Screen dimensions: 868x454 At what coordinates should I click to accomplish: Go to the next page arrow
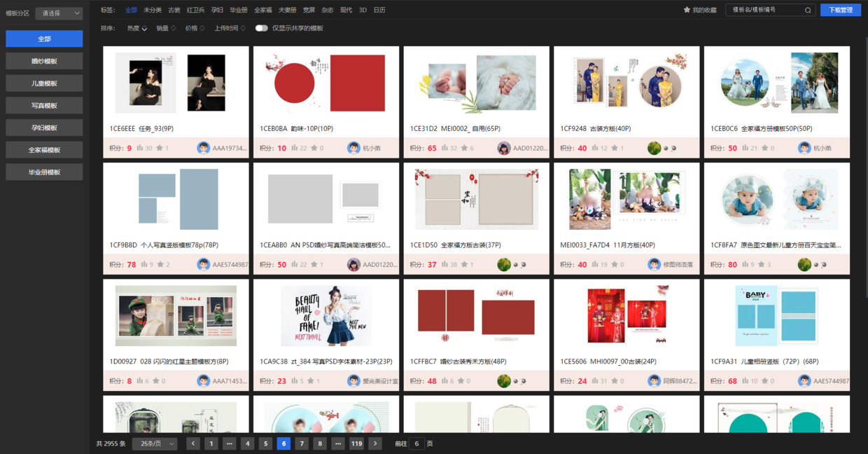[375, 443]
